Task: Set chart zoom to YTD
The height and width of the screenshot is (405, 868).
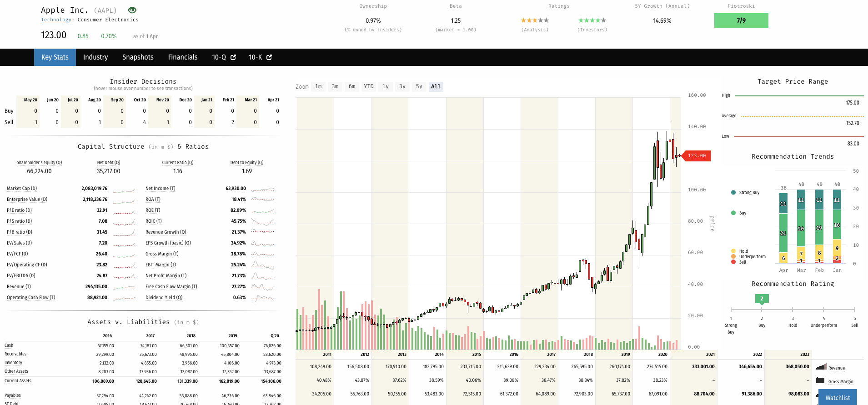Action: pyautogui.click(x=369, y=86)
